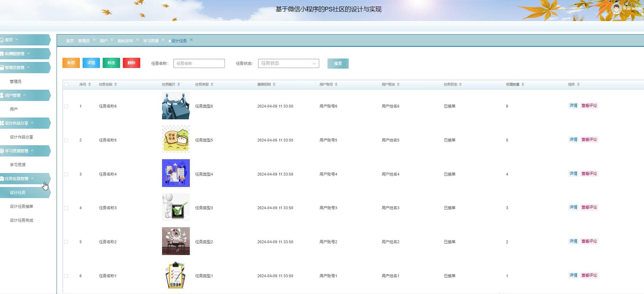Switch to the 管理员 tab
This screenshot has height=294, width=644.
[84, 41]
